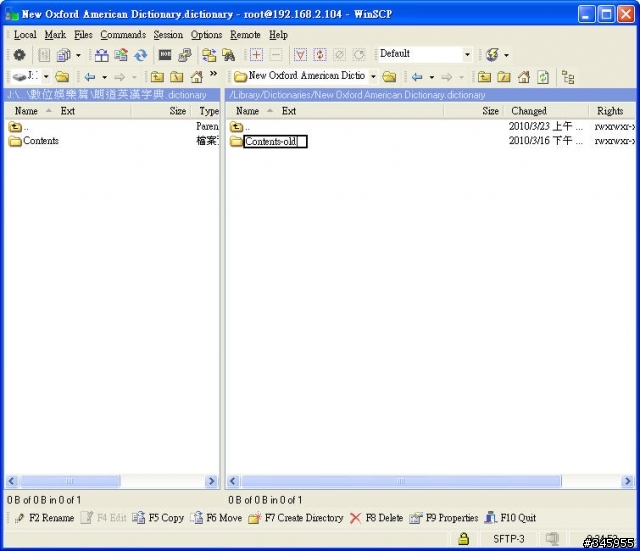Open local drive J: dropdown
Viewport: 640px width, 551px height.
[x=46, y=77]
